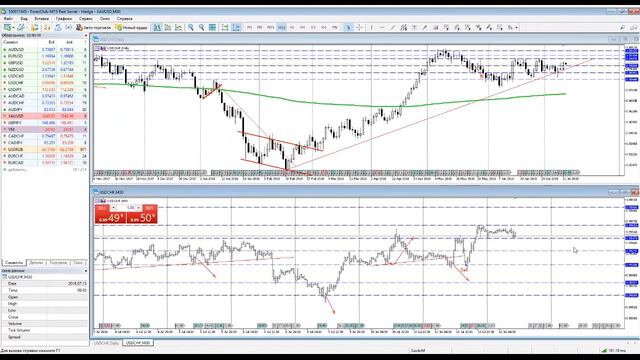Select the M1 timeframe button
Screen dimensions: 640x360
249,27
